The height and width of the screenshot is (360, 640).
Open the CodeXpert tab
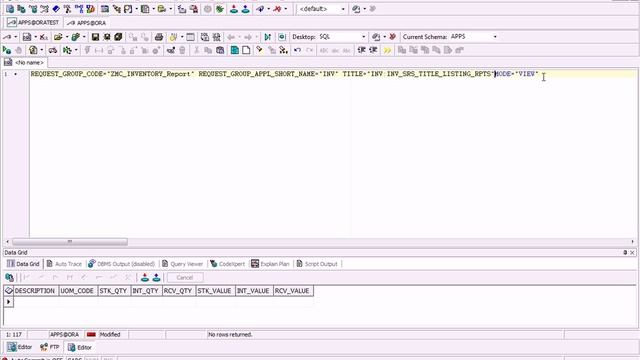(x=227, y=264)
